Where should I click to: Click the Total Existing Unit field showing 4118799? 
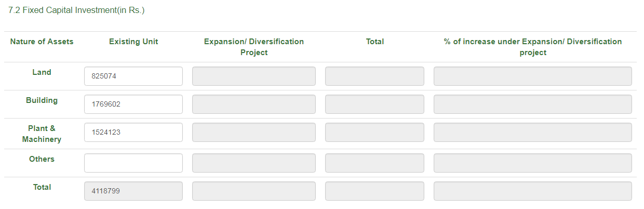(x=133, y=191)
